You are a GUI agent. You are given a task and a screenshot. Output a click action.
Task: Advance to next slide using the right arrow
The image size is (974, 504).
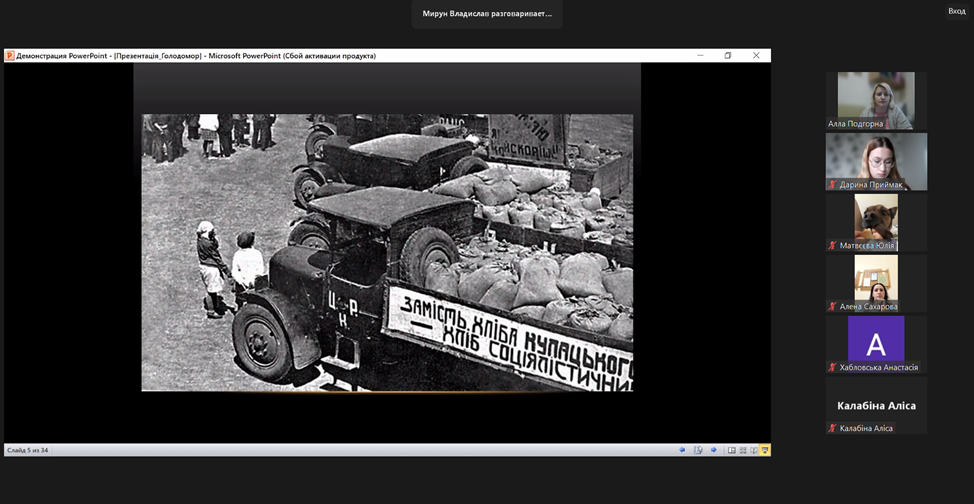(x=714, y=450)
